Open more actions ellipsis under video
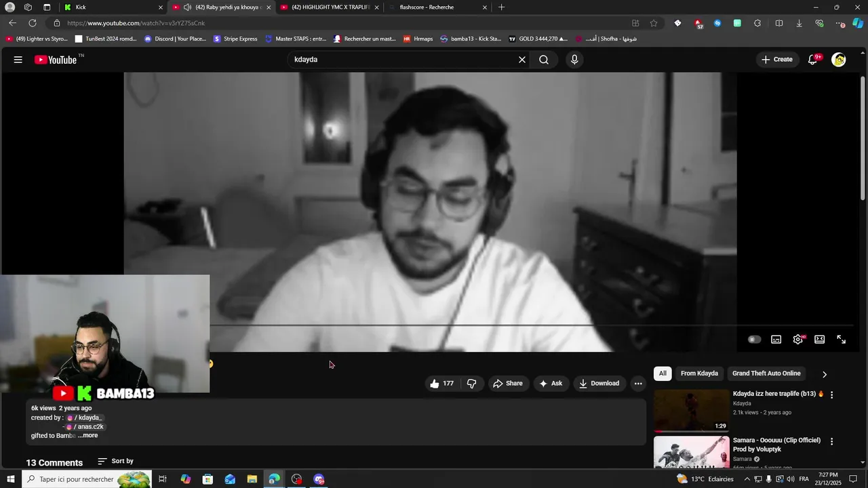The height and width of the screenshot is (488, 868). [638, 384]
